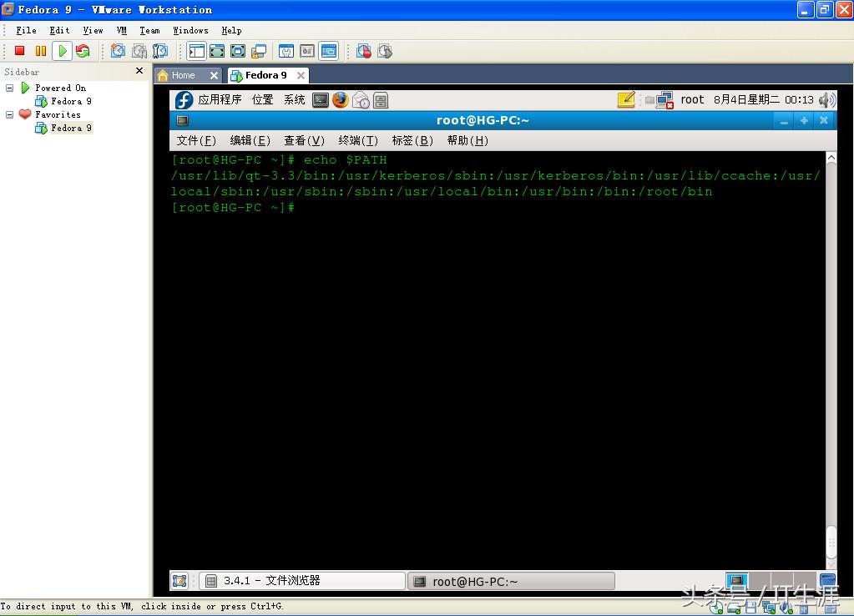Toggle the Unity view mode in VMware toolbar
This screenshot has width=854, height=616.
point(259,51)
